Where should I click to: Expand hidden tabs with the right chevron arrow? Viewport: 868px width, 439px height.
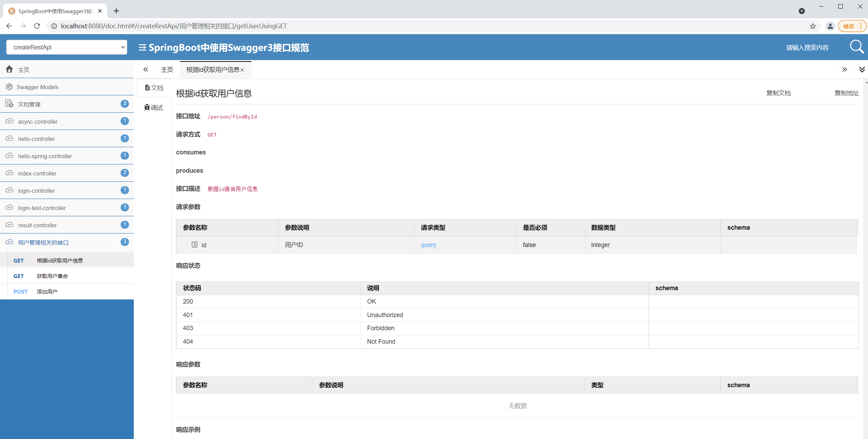click(845, 69)
